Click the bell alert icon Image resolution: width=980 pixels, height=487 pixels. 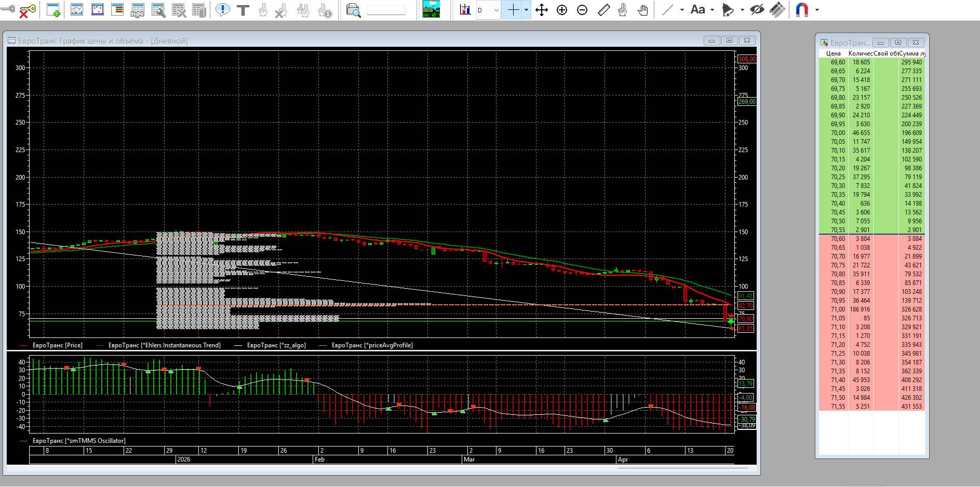[x=729, y=10]
